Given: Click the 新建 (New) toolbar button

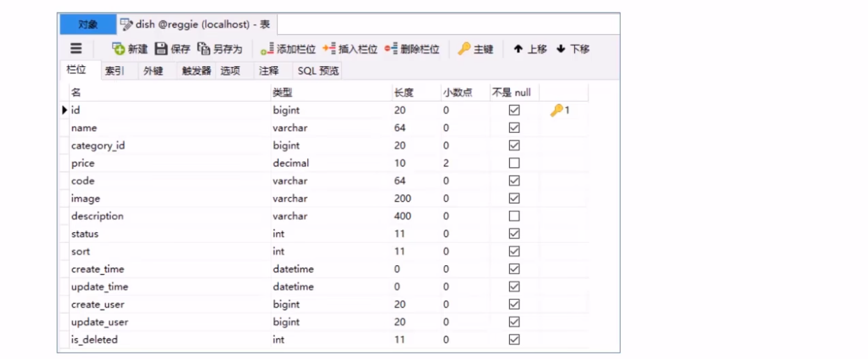Looking at the screenshot, I should tap(130, 49).
